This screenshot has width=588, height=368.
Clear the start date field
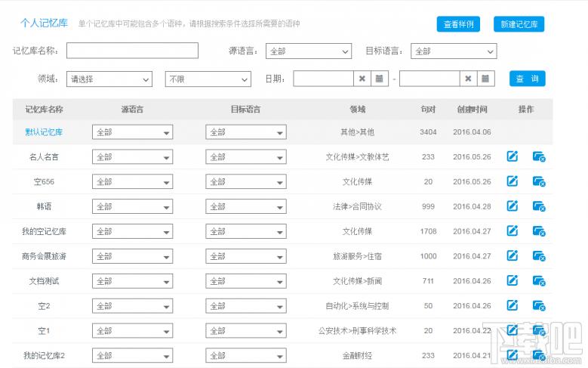coord(362,79)
